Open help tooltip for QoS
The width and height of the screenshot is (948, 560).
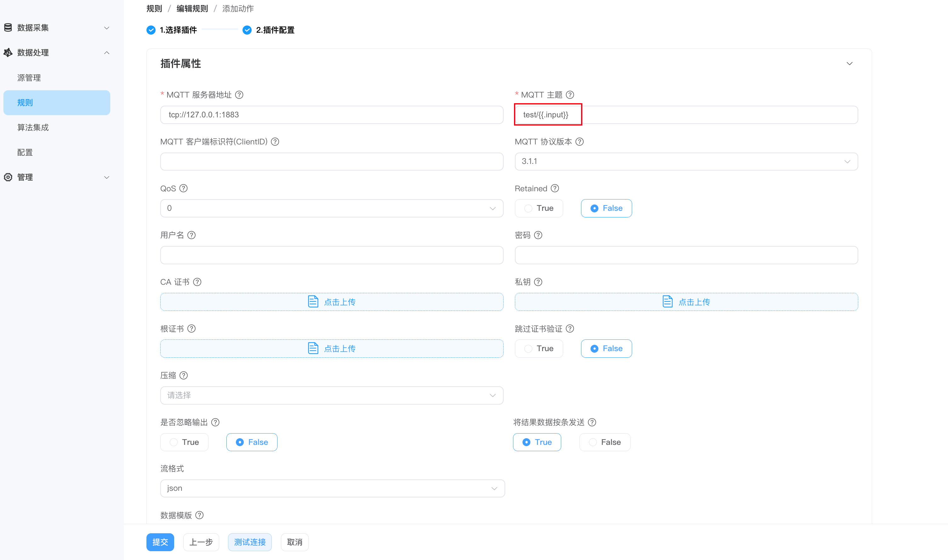coord(184,188)
